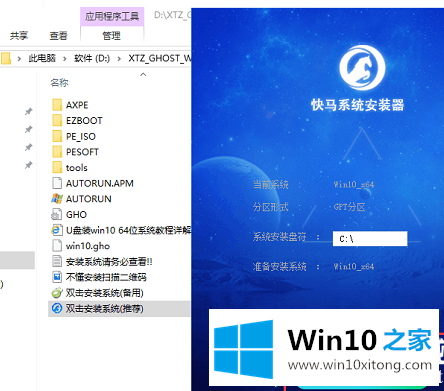The image size is (444, 391).
Task: Select the win10.gho file icon
Action: 57,246
